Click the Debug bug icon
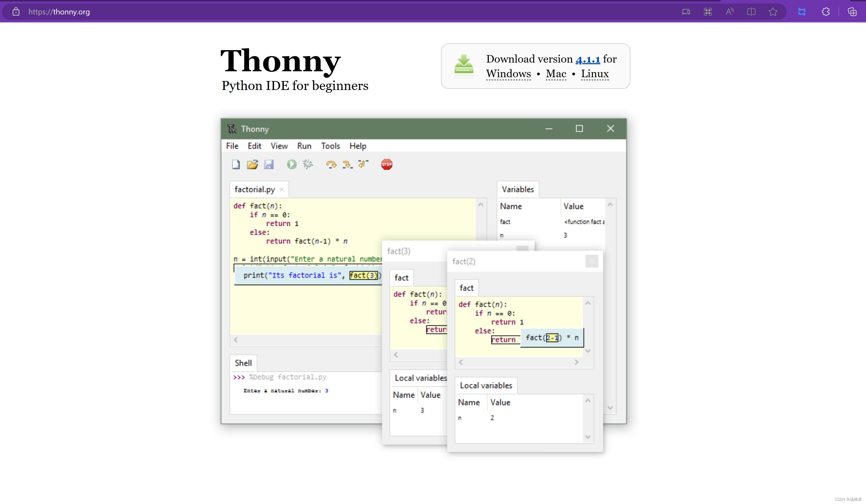The height and width of the screenshot is (504, 866). pyautogui.click(x=308, y=164)
